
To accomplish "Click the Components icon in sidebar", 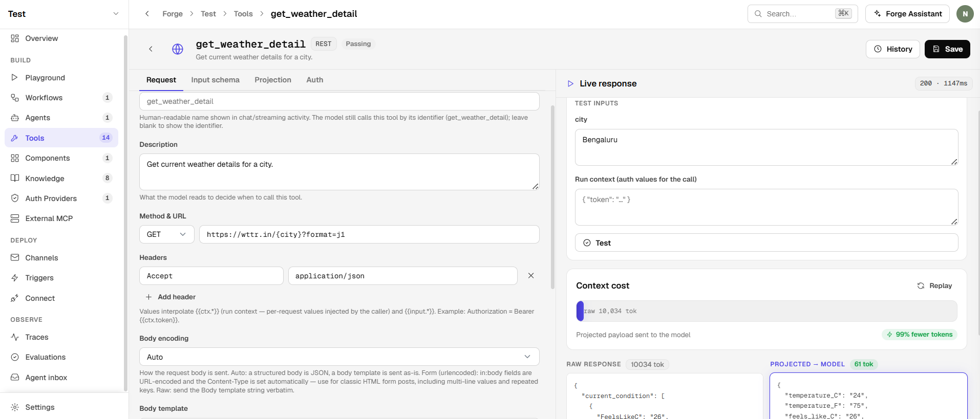I will click(15, 158).
